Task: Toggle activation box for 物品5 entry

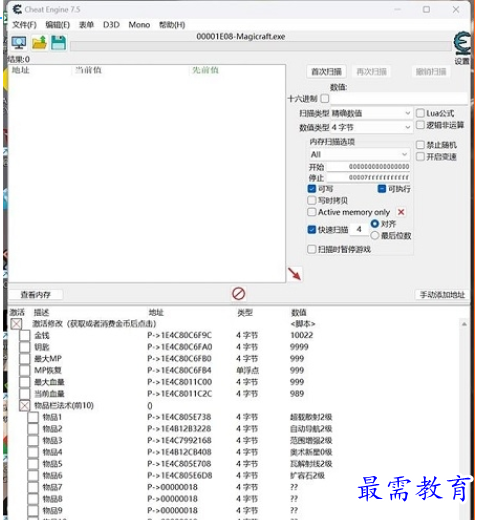Action: (33, 464)
